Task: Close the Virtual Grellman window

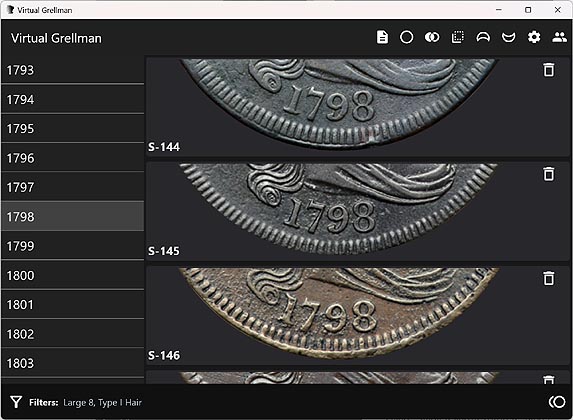Action: click(558, 10)
